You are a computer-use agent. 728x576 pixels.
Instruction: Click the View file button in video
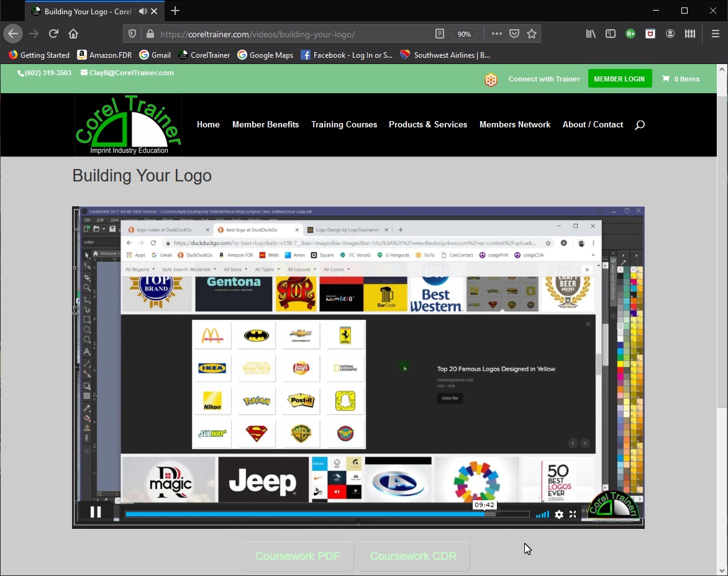point(450,398)
